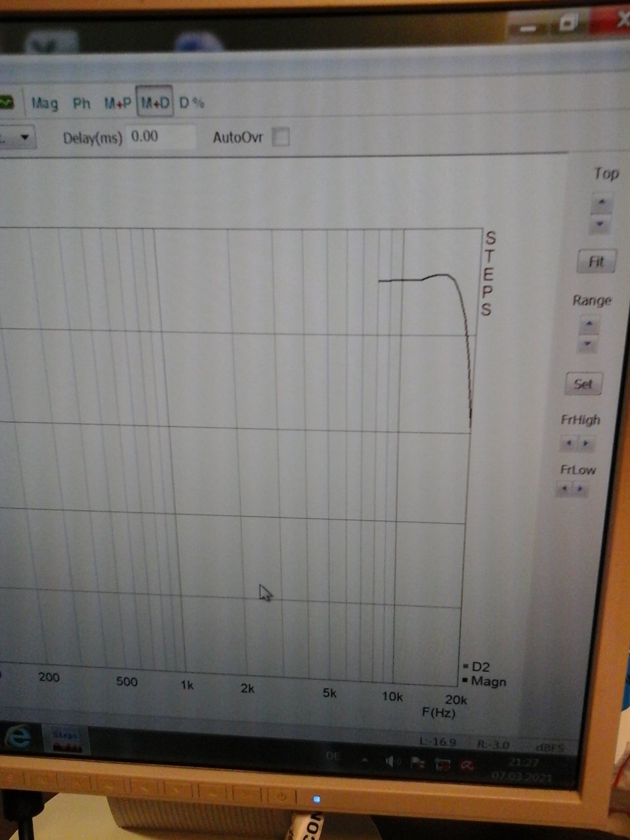Click the M+D magnitude and distortion button
This screenshot has height=840, width=630.
[155, 102]
